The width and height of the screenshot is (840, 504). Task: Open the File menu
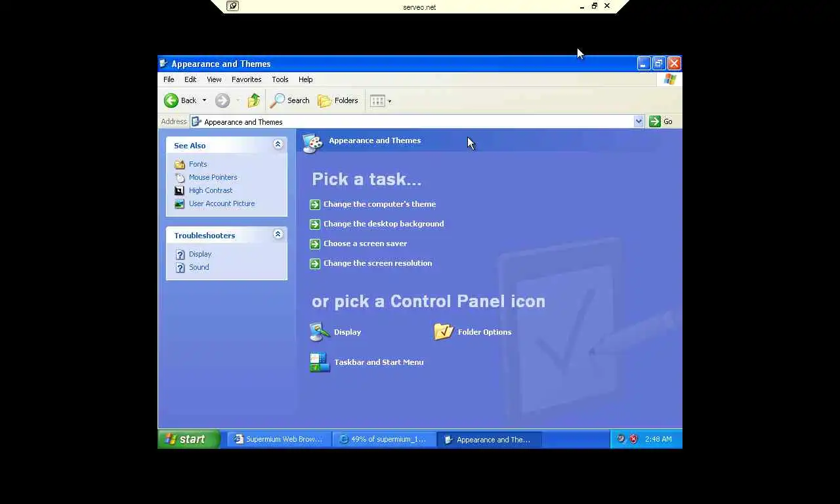[x=169, y=79]
